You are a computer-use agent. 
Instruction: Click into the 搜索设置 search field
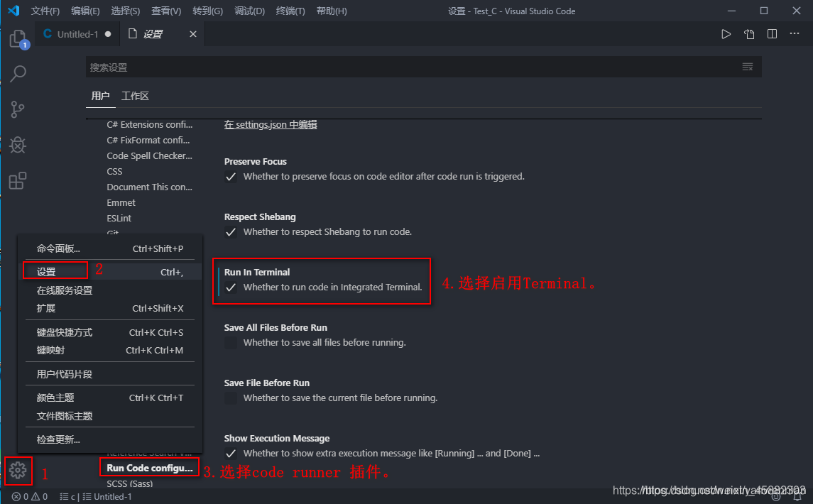(424, 67)
